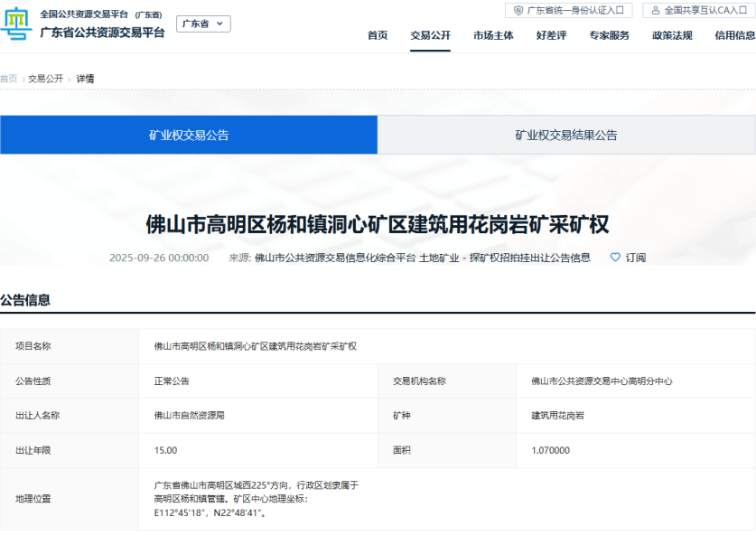
Task: Click the 广东省公共资源交易平台 site title
Action: (x=102, y=33)
